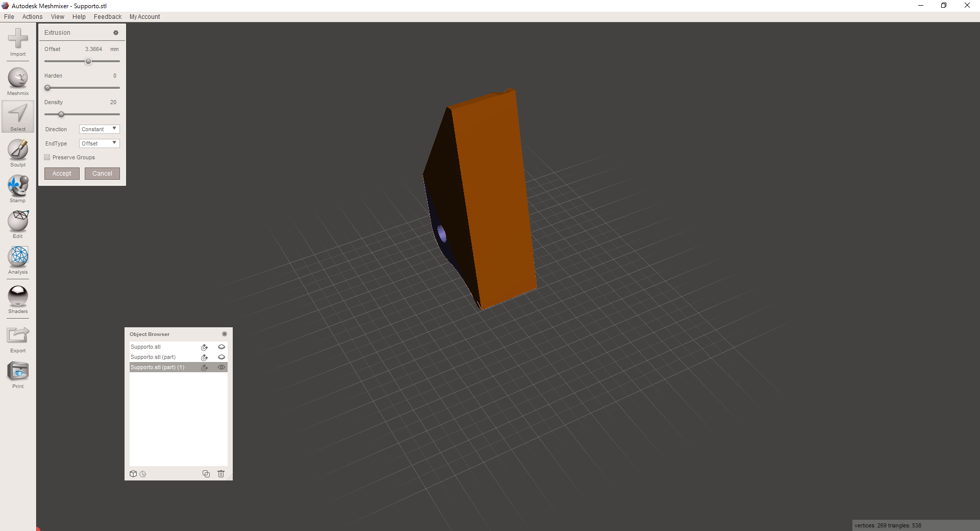
Task: Toggle visibility of Supporto.stl (part) (1)
Action: (222, 368)
